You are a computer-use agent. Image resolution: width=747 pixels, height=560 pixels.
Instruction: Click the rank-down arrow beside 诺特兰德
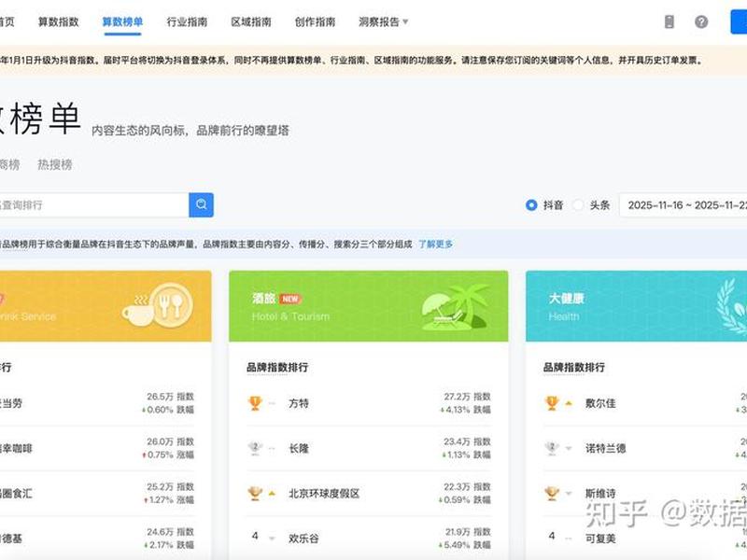point(569,449)
